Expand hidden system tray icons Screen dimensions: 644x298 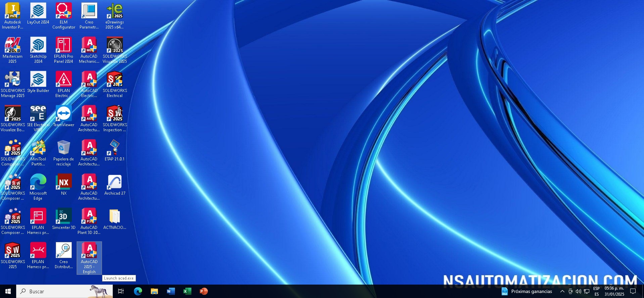click(562, 291)
